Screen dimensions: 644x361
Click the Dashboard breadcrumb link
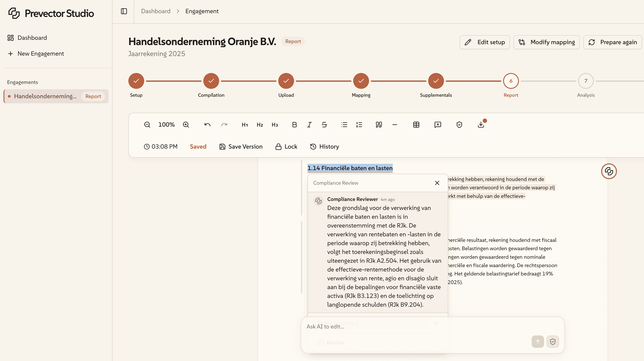click(155, 11)
